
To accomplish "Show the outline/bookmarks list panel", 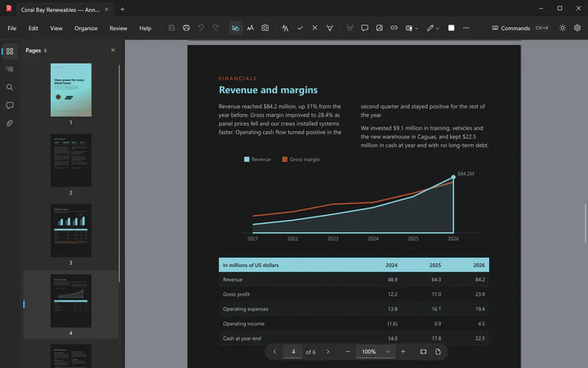I will (10, 69).
